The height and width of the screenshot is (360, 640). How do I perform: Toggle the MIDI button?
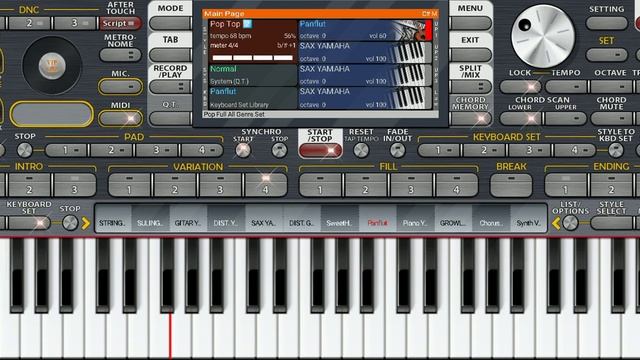coord(120,118)
